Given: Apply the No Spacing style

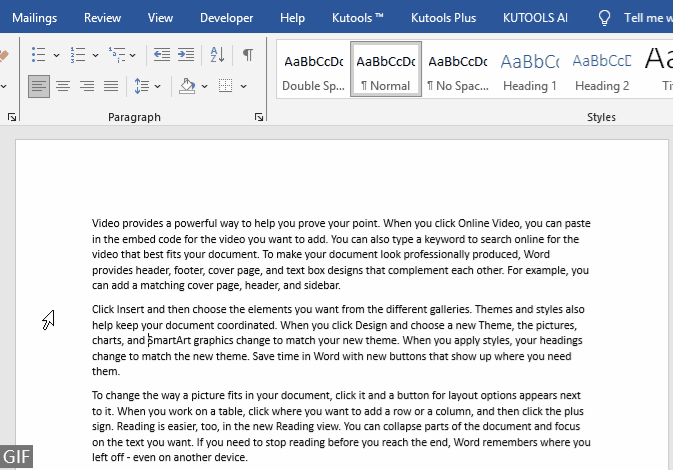Looking at the screenshot, I should 458,70.
